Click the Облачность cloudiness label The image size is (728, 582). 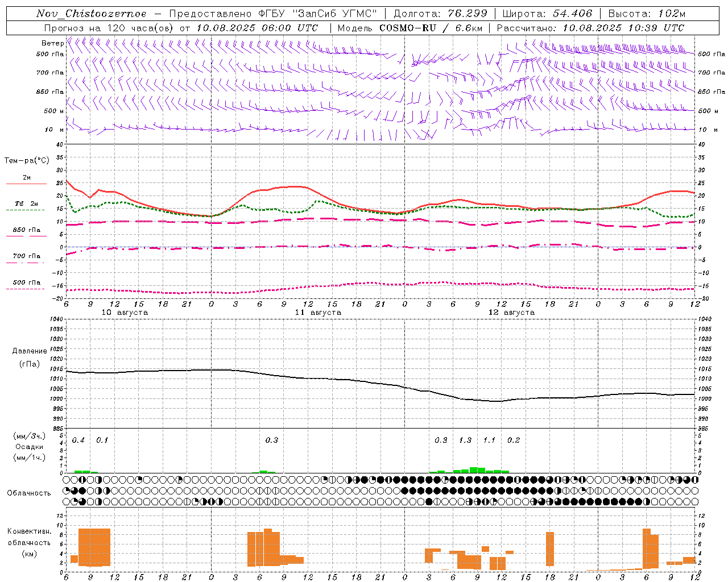29,493
